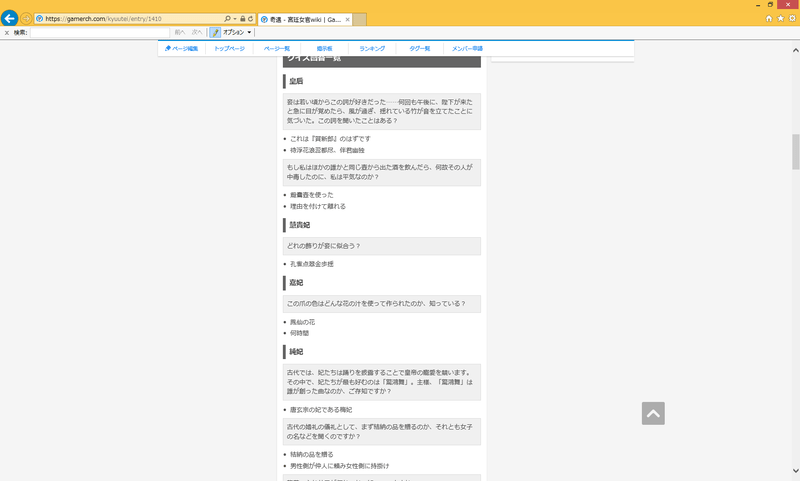The height and width of the screenshot is (481, 800).
Task: Click the find bar search input field
Action: coord(100,32)
